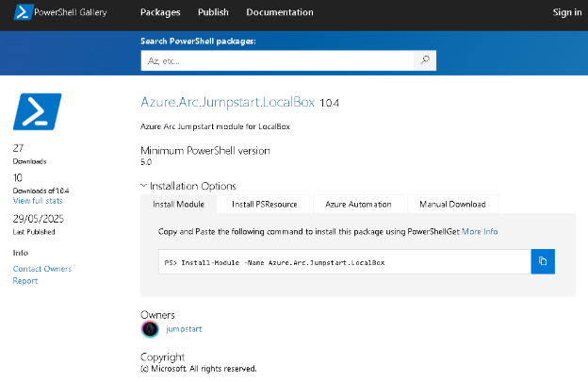Click the large PowerShell package icon
The image size is (588, 382).
pos(37,111)
